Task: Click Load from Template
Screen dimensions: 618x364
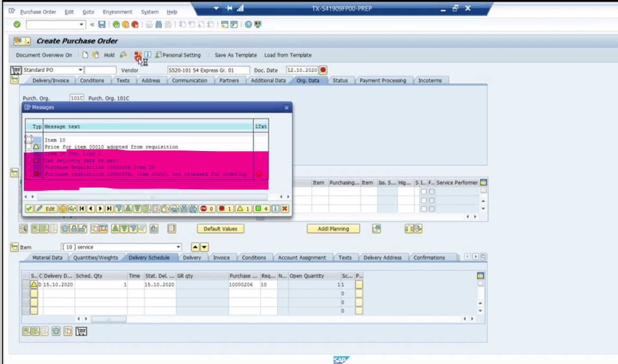Action: pos(288,55)
